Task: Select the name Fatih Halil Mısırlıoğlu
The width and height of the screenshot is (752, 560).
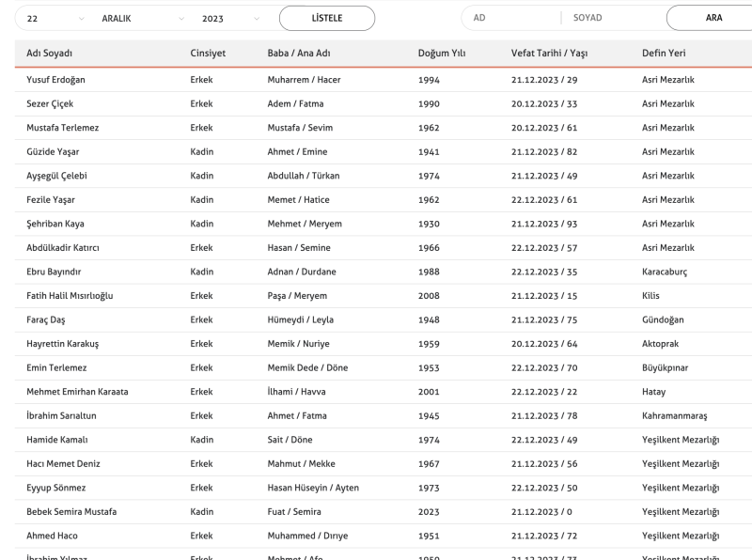Action: point(70,295)
